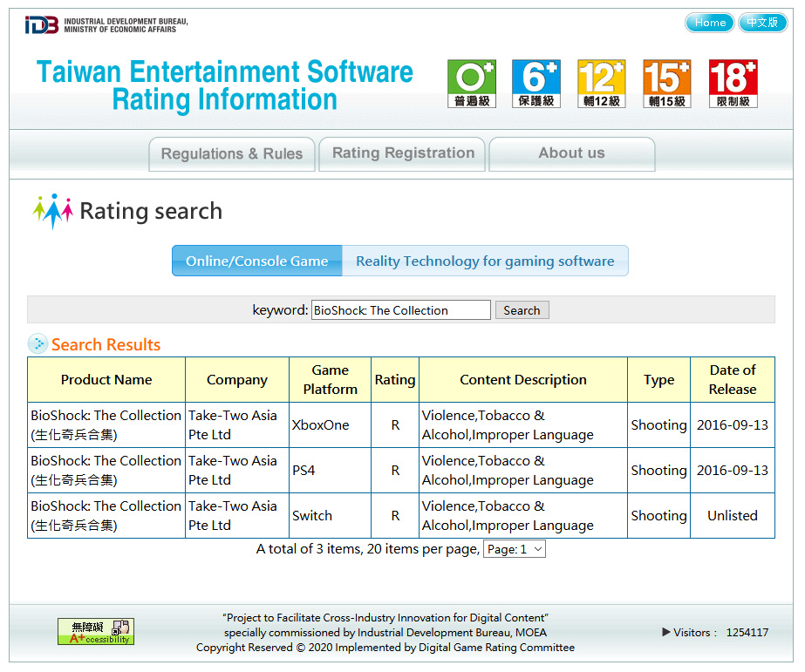
Task: Switch to Reality Technology for gaming software tab
Action: coord(485,261)
